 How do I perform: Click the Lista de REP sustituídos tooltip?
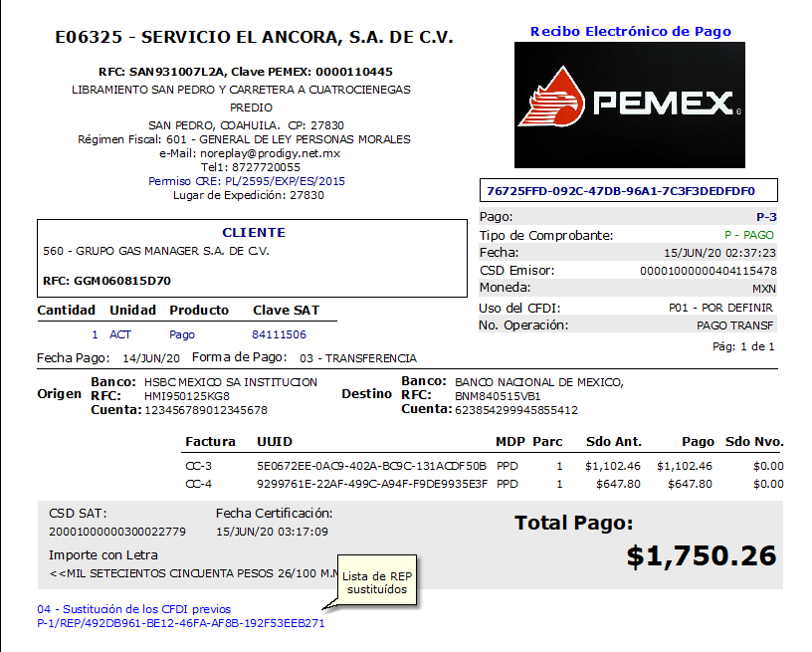point(374,583)
